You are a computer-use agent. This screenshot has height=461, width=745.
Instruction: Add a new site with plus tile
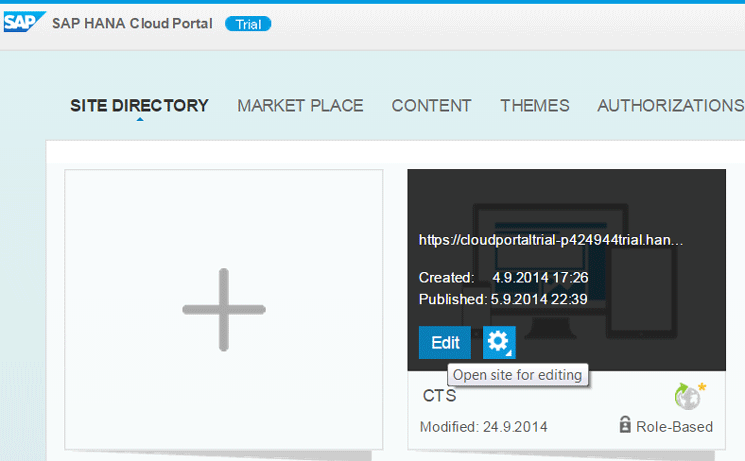pyautogui.click(x=224, y=309)
